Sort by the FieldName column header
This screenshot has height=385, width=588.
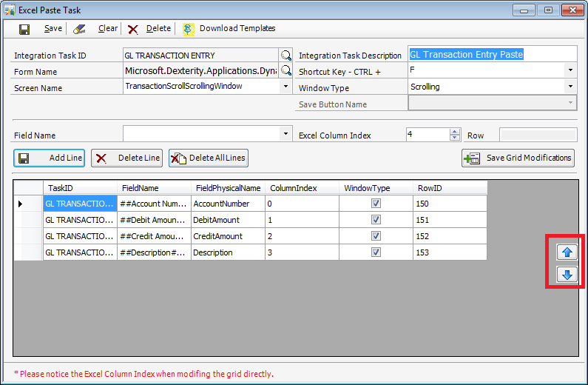click(154, 188)
